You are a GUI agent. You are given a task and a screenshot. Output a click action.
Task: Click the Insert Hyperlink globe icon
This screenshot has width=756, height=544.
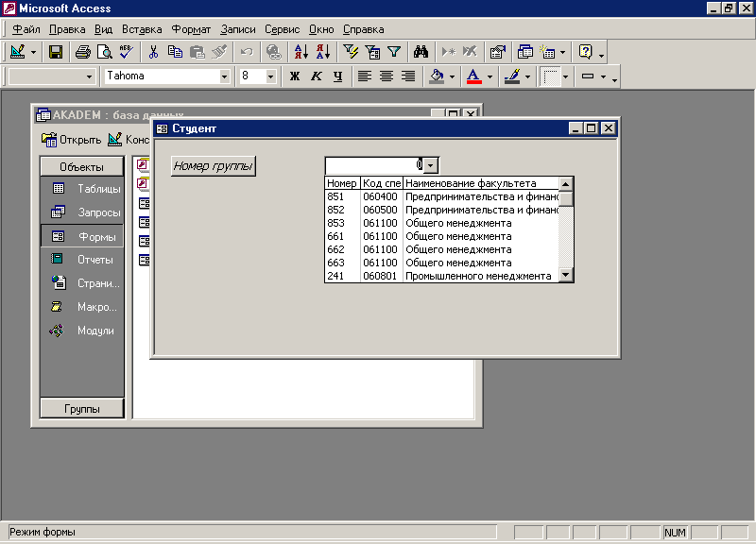273,52
